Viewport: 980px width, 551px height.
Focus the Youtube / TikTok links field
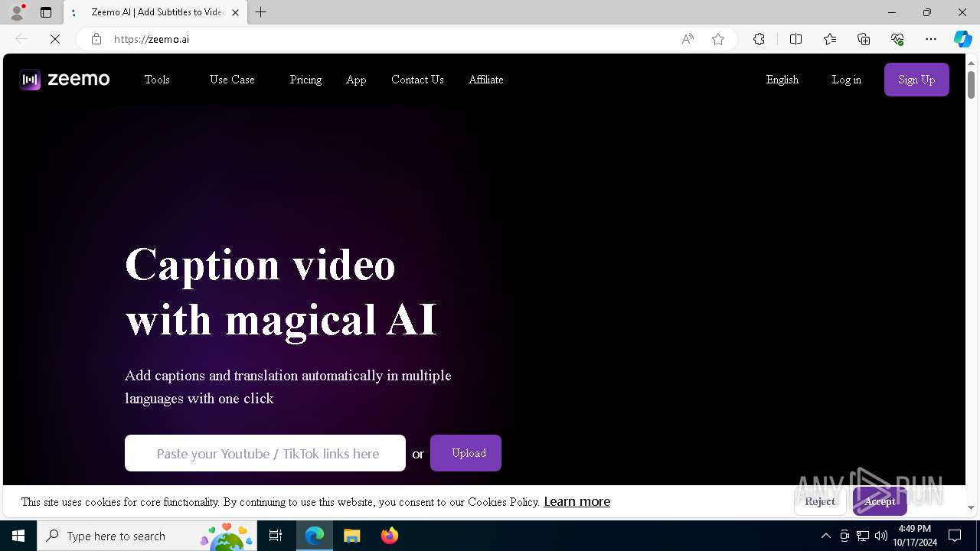click(x=265, y=453)
